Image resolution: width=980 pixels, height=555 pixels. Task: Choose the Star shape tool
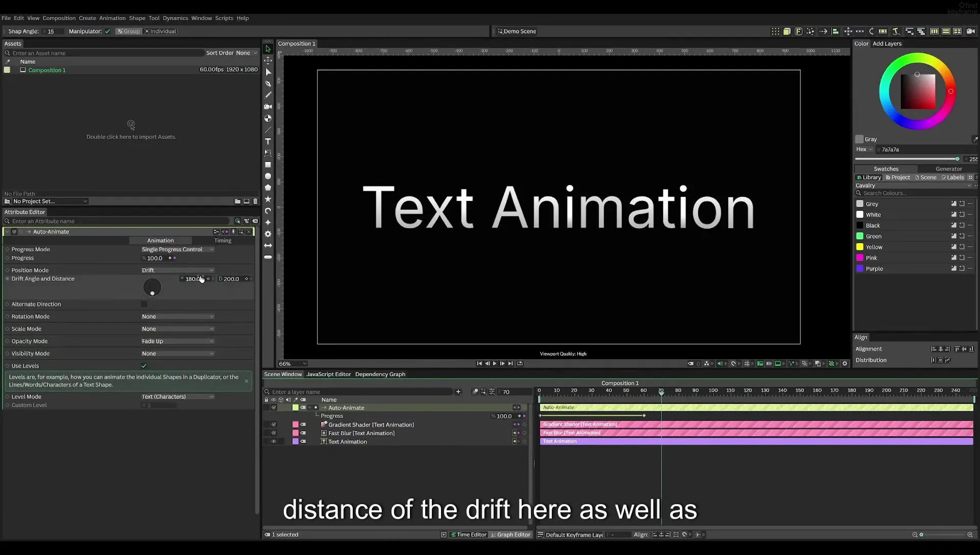point(268,199)
